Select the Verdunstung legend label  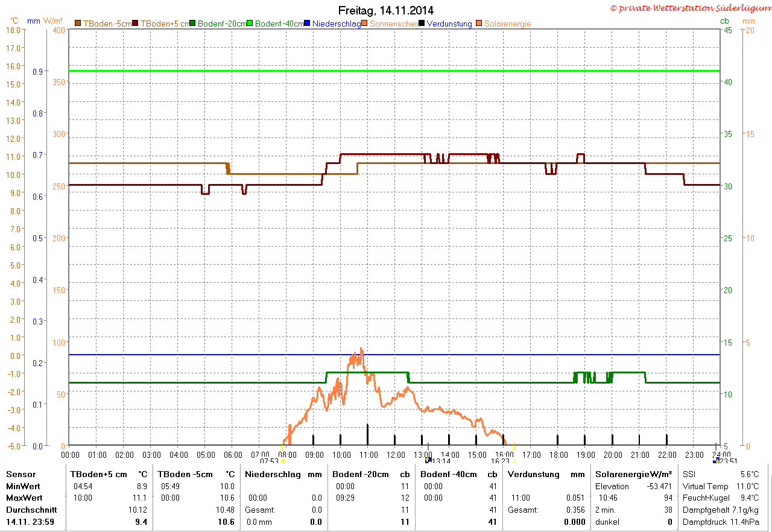point(449,24)
